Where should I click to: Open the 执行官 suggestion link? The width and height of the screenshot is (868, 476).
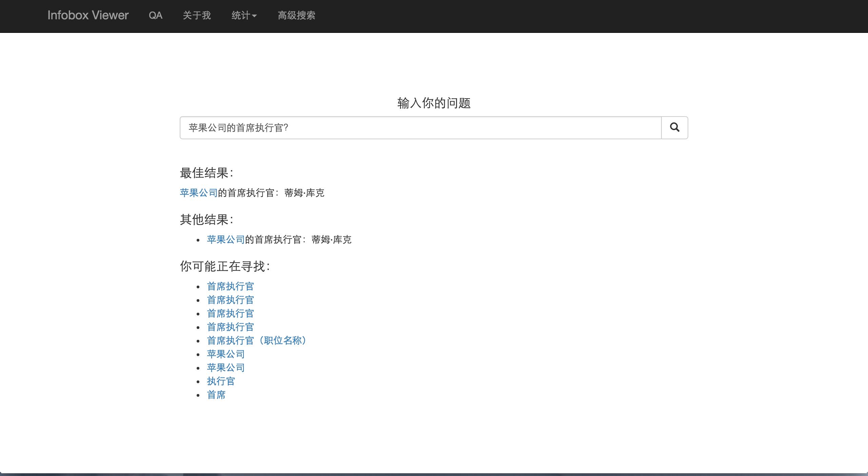click(221, 381)
